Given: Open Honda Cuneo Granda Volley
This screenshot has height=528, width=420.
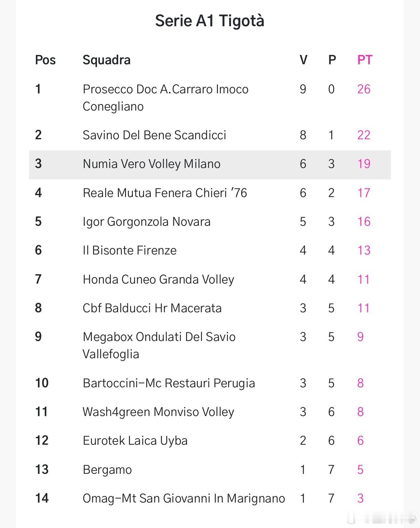Looking at the screenshot, I should 158,279.
